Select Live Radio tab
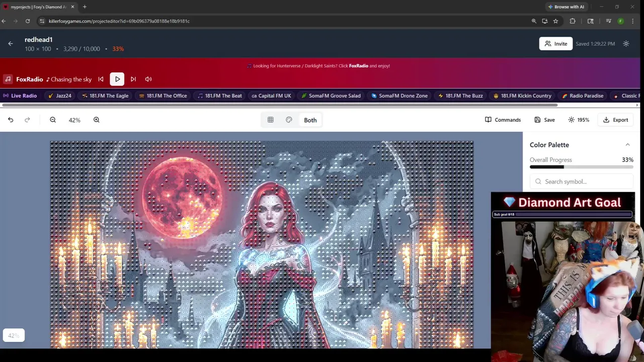The height and width of the screenshot is (362, 644). tap(20, 96)
